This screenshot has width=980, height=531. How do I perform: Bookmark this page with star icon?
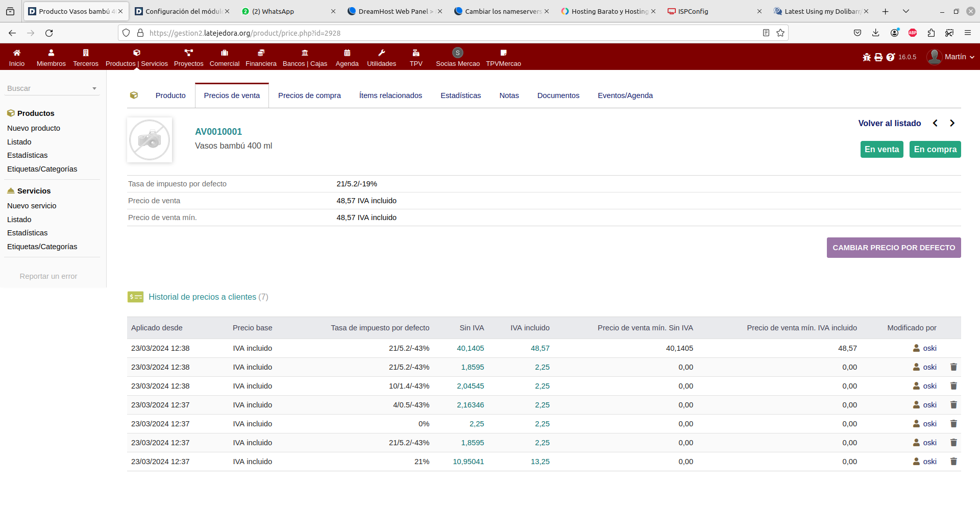pos(780,33)
